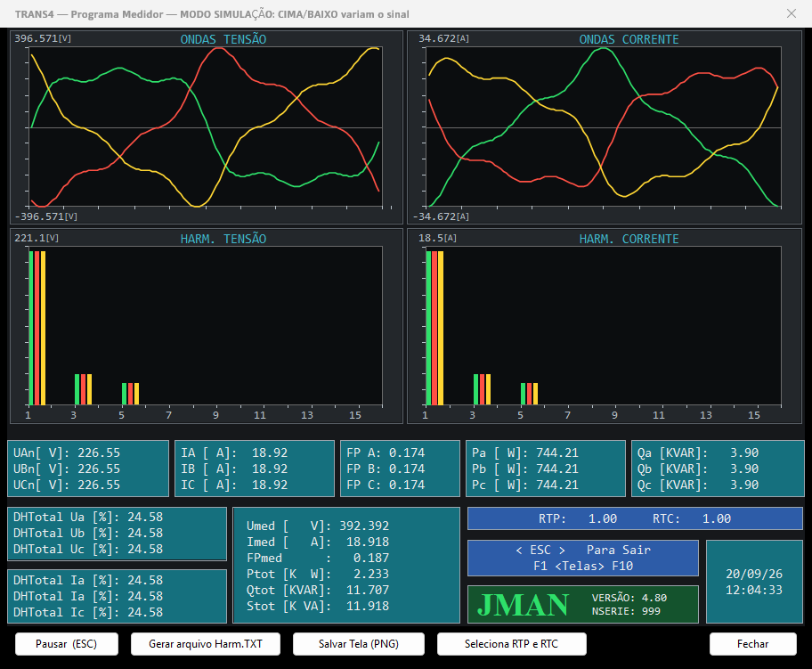The height and width of the screenshot is (669, 812).
Task: Click the ESC Para Sair hint
Action: coord(583,550)
